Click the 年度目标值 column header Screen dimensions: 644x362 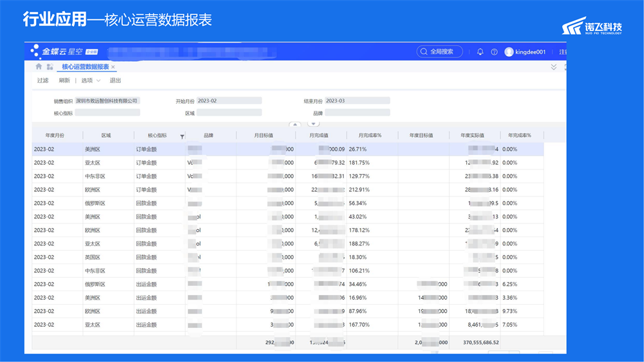(421, 135)
